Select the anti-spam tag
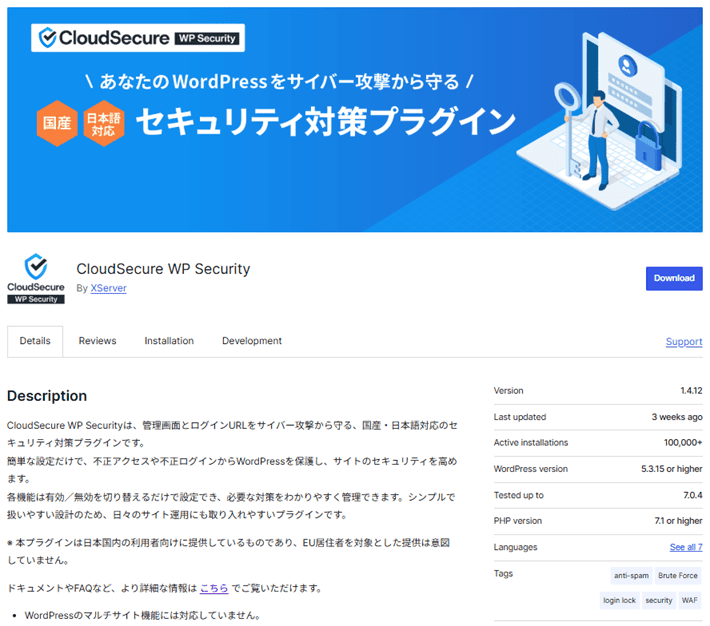Image resolution: width=710 pixels, height=626 pixels. click(631, 576)
